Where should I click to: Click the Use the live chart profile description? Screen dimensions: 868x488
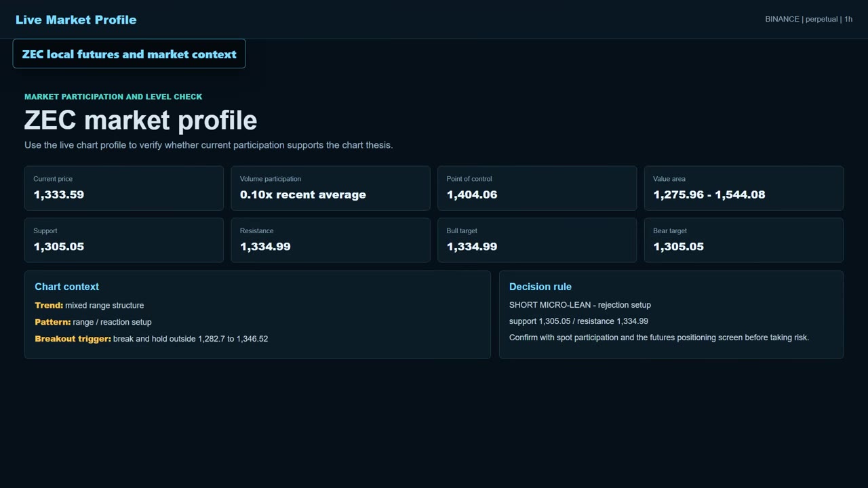pos(208,145)
